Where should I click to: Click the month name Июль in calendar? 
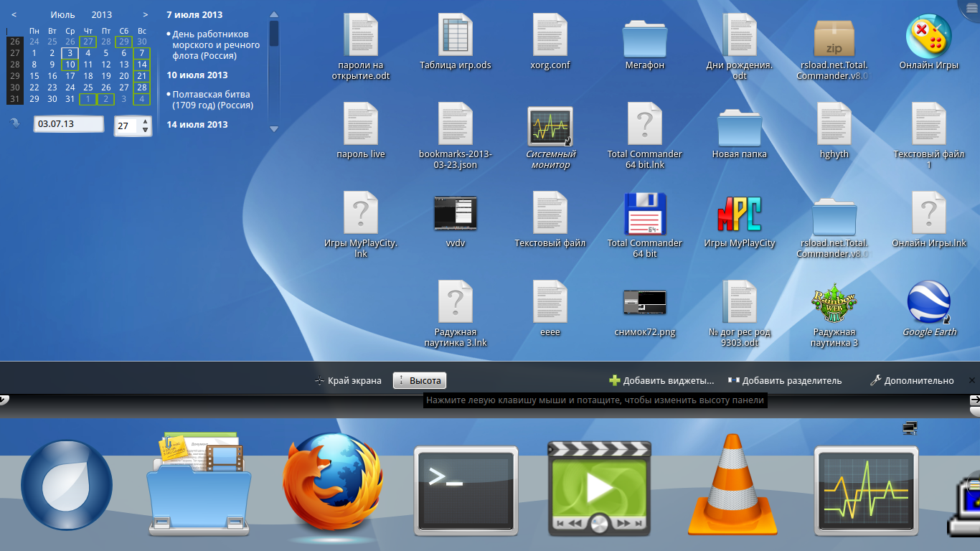click(62, 14)
